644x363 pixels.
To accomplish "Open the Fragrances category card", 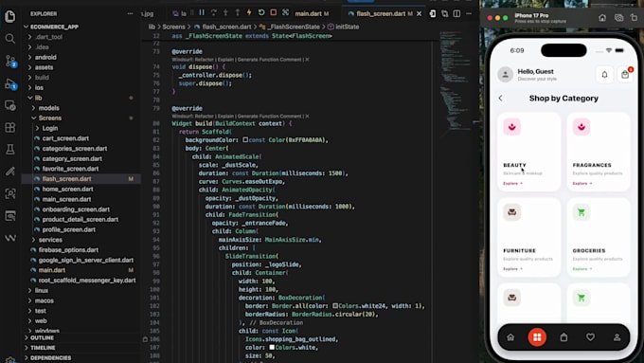I will [599, 152].
